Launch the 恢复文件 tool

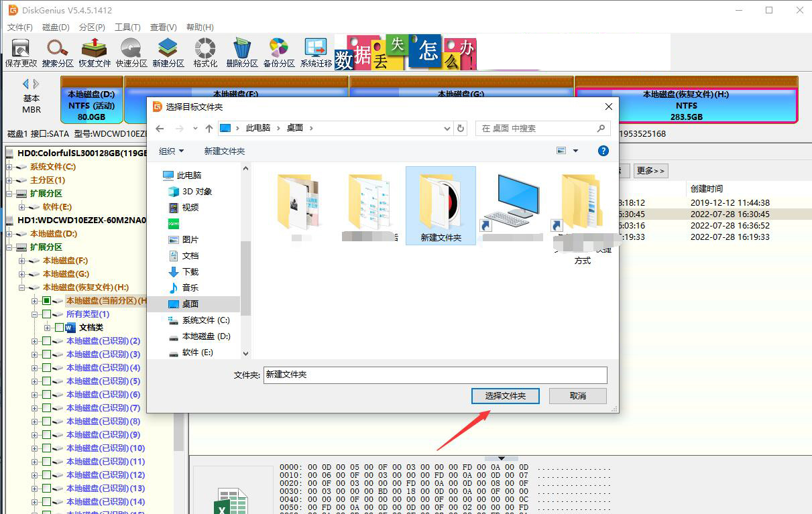click(x=95, y=52)
